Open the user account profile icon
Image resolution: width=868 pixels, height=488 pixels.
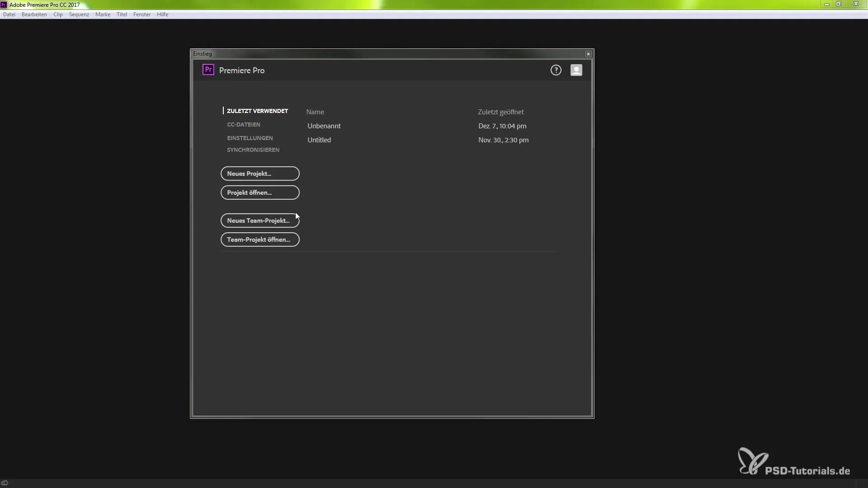(x=576, y=70)
